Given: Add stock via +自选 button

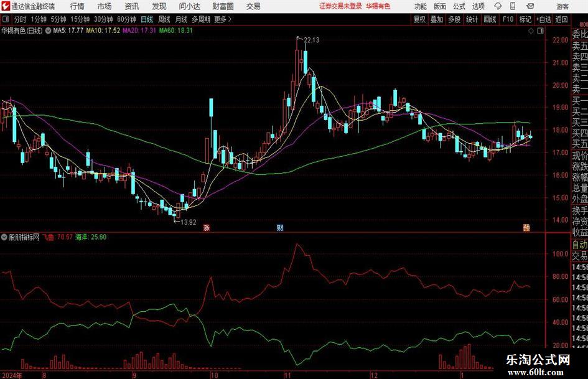Looking at the screenshot, I should pos(544,19).
